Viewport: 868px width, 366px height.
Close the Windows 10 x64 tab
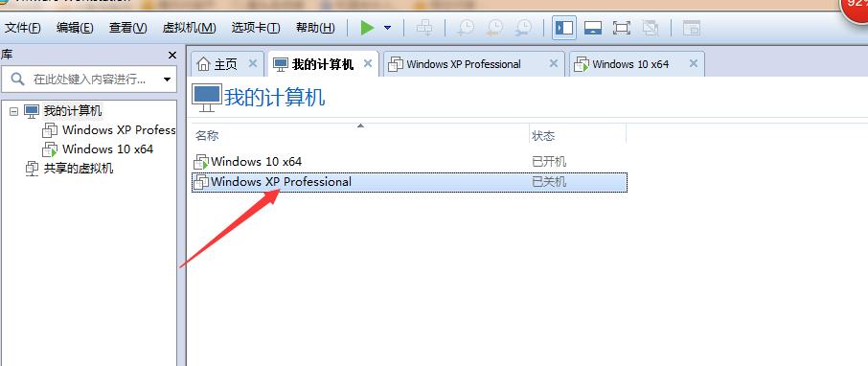coord(693,63)
